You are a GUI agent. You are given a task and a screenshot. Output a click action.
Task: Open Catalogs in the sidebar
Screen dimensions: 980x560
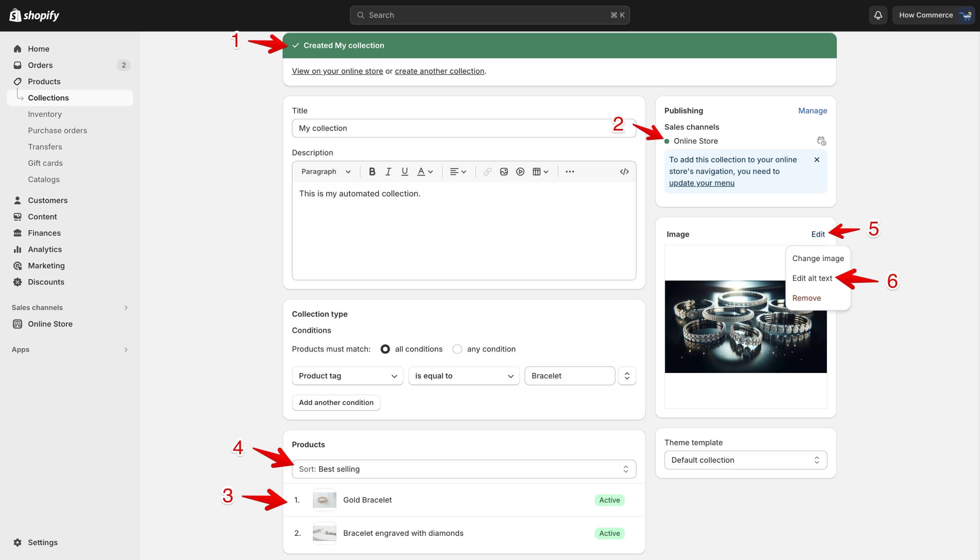tap(44, 179)
